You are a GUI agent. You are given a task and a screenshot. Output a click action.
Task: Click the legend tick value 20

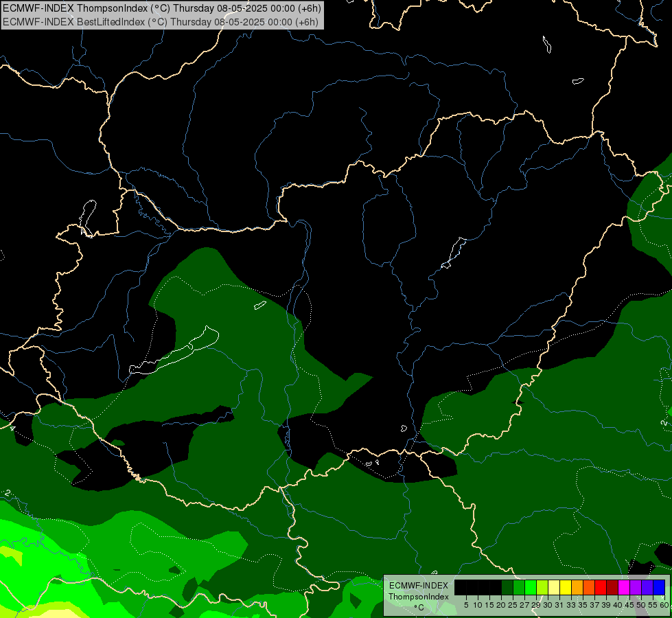501,605
